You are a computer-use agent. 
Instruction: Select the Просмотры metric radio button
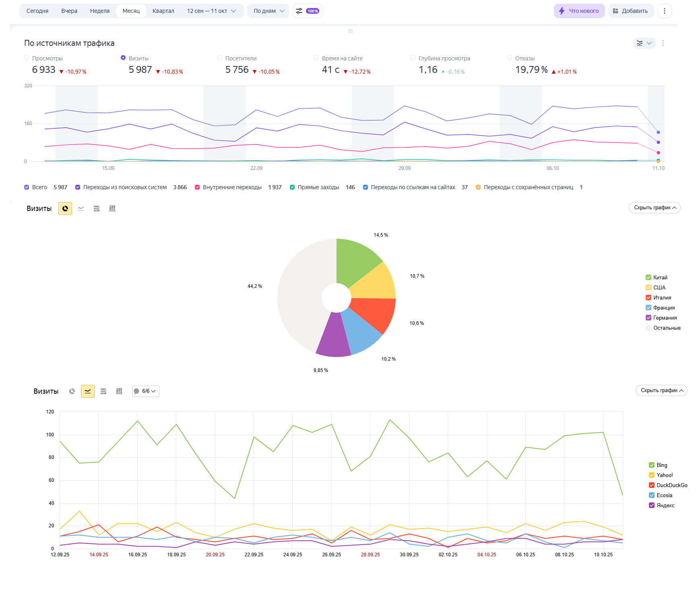[x=27, y=58]
